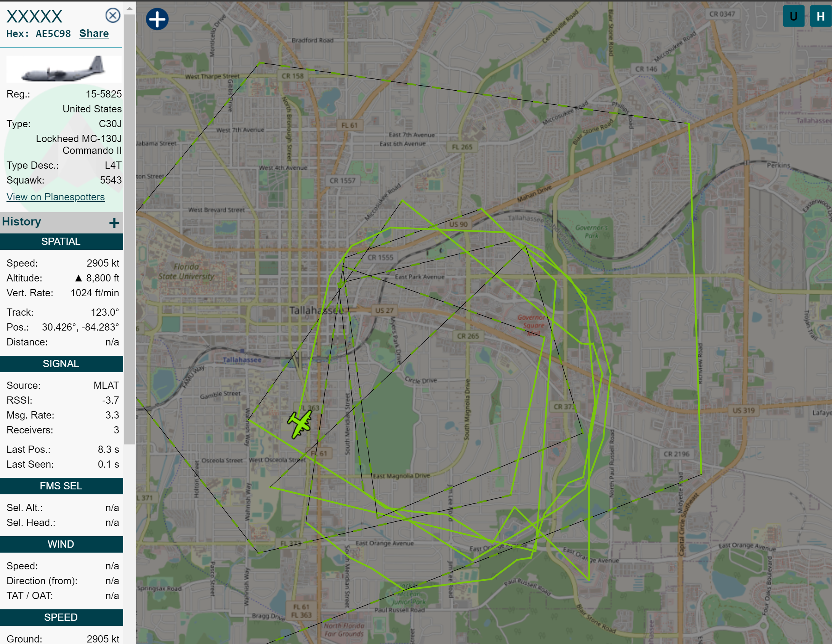
Task: Click the SPEED section header
Action: click(x=61, y=617)
